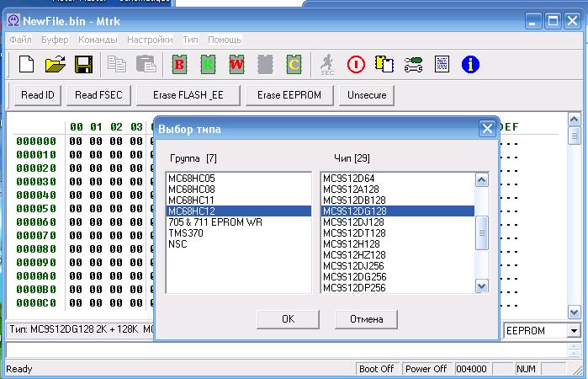The width and height of the screenshot is (588, 379).
Task: Click hex address row 0000A0
Action: pyautogui.click(x=36, y=276)
